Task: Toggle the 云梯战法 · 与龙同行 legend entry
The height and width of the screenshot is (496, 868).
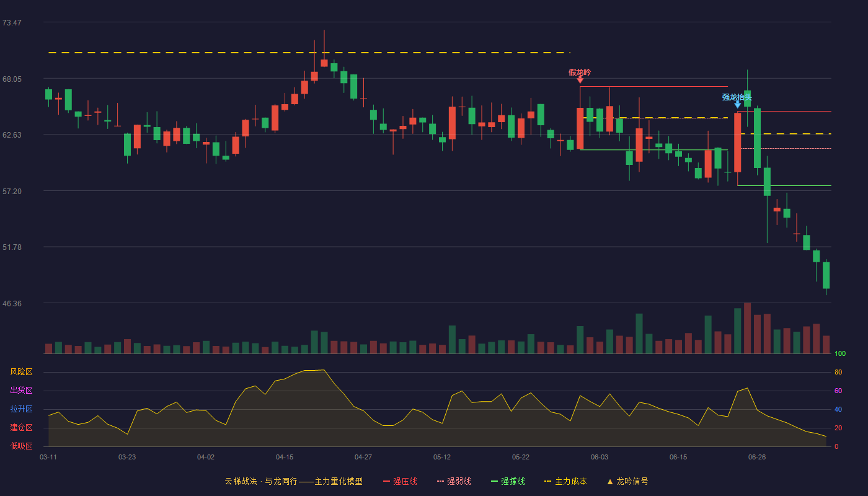Action: click(293, 481)
